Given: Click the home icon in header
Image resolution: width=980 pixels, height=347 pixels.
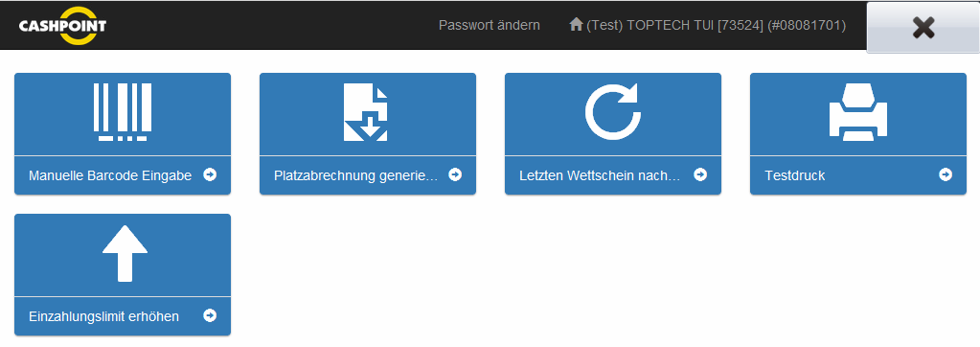Looking at the screenshot, I should click(577, 24).
